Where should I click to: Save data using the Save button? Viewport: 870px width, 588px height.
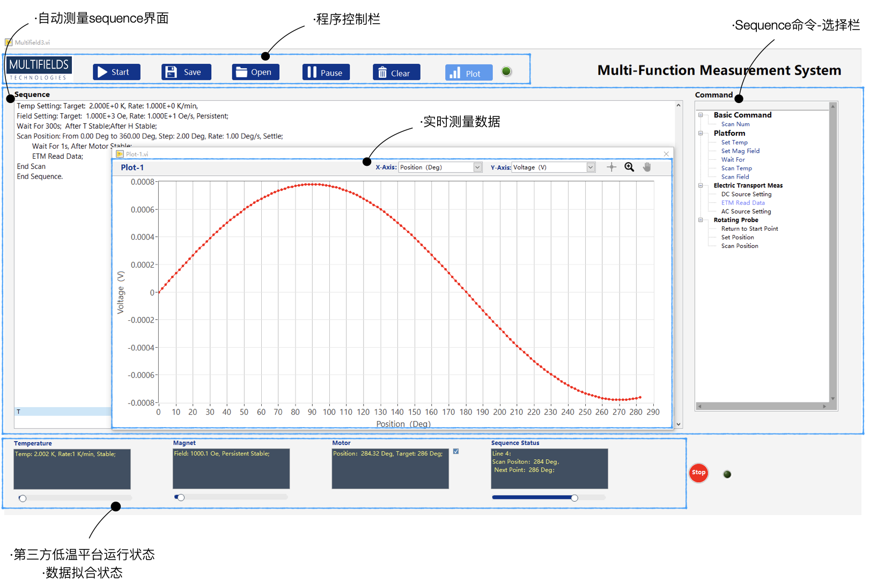click(x=186, y=72)
